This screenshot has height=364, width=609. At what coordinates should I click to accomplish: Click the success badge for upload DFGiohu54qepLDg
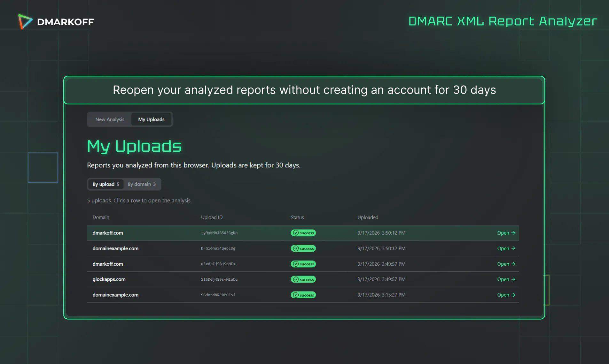303,248
